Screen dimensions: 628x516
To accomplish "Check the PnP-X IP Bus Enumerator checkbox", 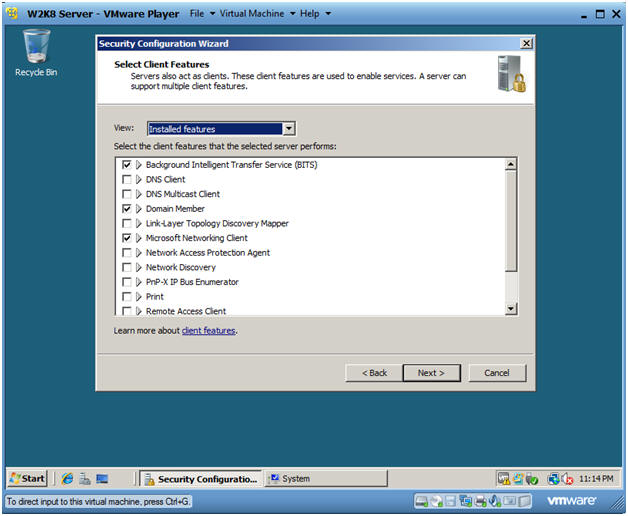I will tap(127, 282).
